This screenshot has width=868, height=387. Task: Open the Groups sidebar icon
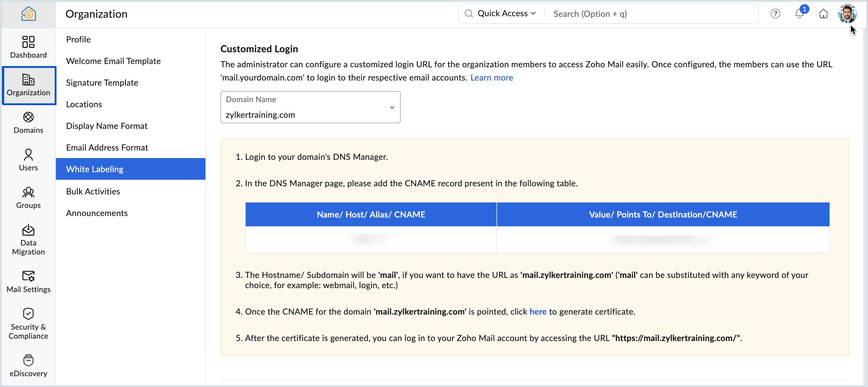[28, 197]
